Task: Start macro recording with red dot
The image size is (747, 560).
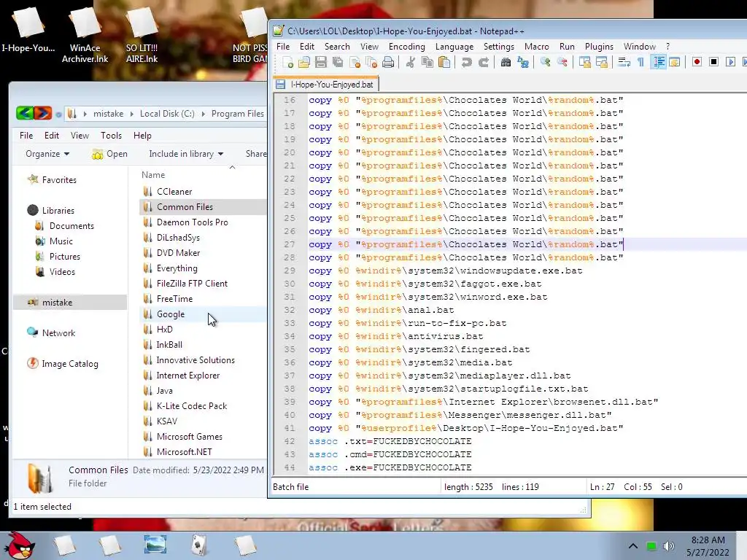Action: (x=697, y=63)
